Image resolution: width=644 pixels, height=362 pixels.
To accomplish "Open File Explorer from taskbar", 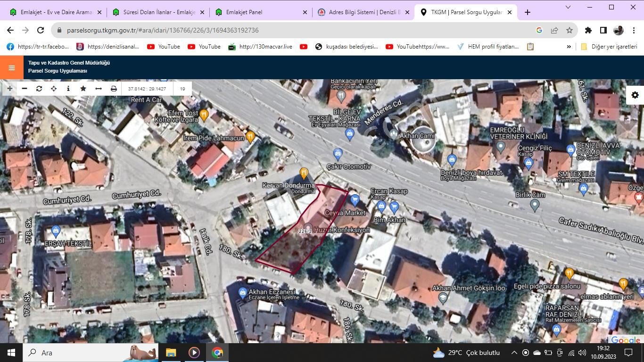I will (171, 353).
